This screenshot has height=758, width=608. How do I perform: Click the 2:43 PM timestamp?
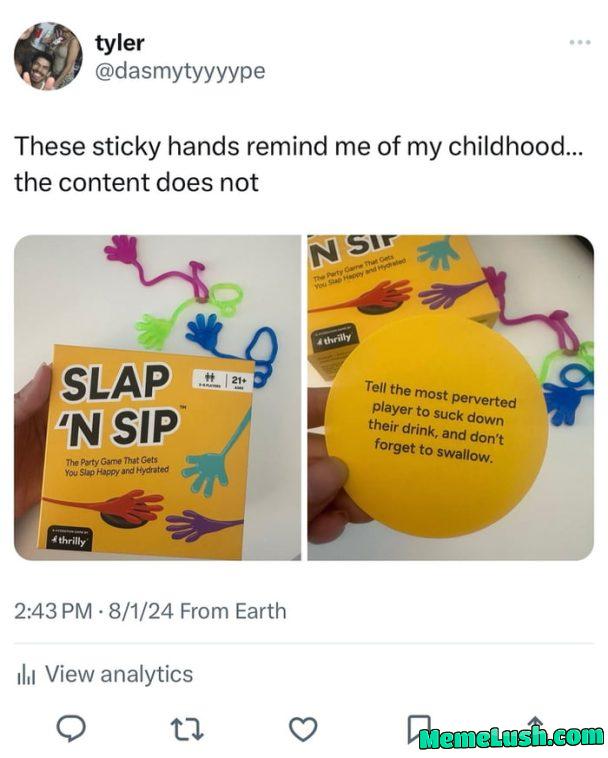coord(53,611)
